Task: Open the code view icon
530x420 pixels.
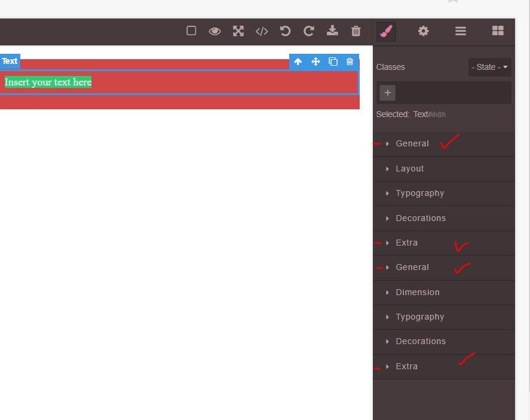Action: pos(262,31)
